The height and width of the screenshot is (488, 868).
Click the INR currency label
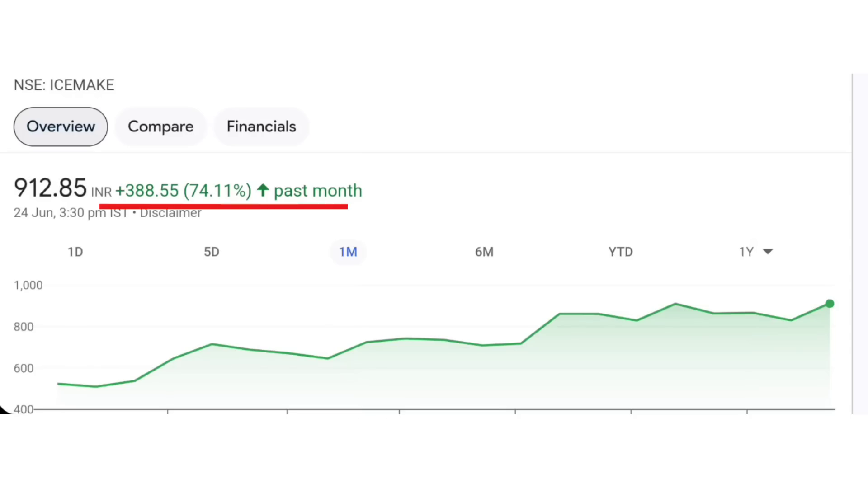[x=101, y=192]
